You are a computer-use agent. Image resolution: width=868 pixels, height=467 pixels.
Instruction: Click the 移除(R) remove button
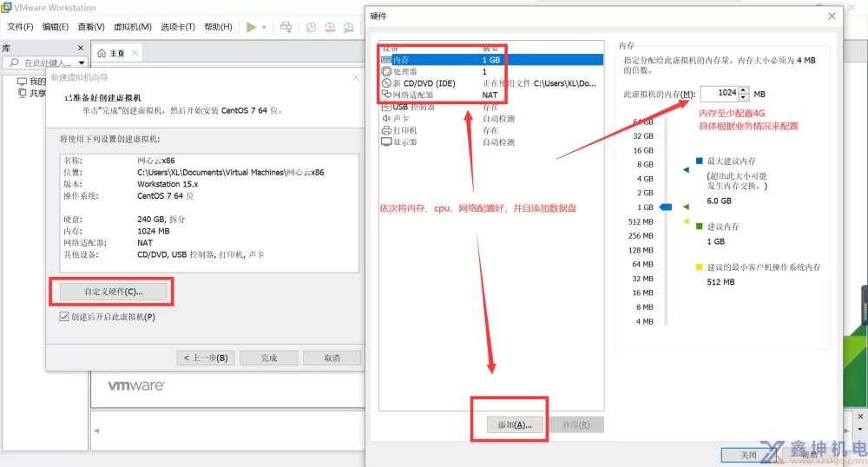[576, 425]
